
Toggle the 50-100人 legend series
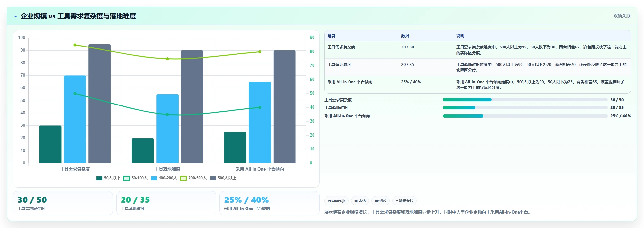136,178
